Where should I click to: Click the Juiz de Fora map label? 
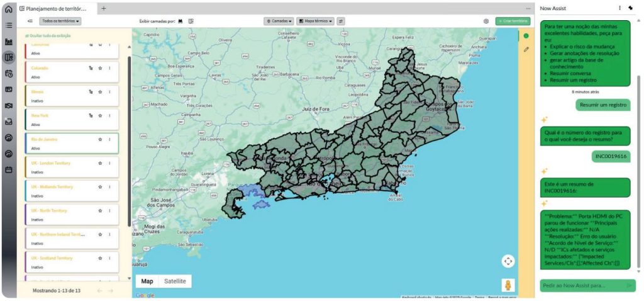point(316,109)
